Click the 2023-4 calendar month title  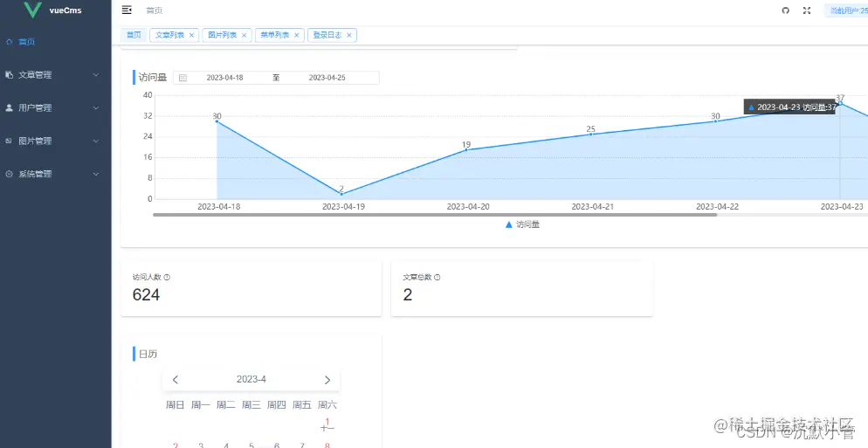coord(251,379)
